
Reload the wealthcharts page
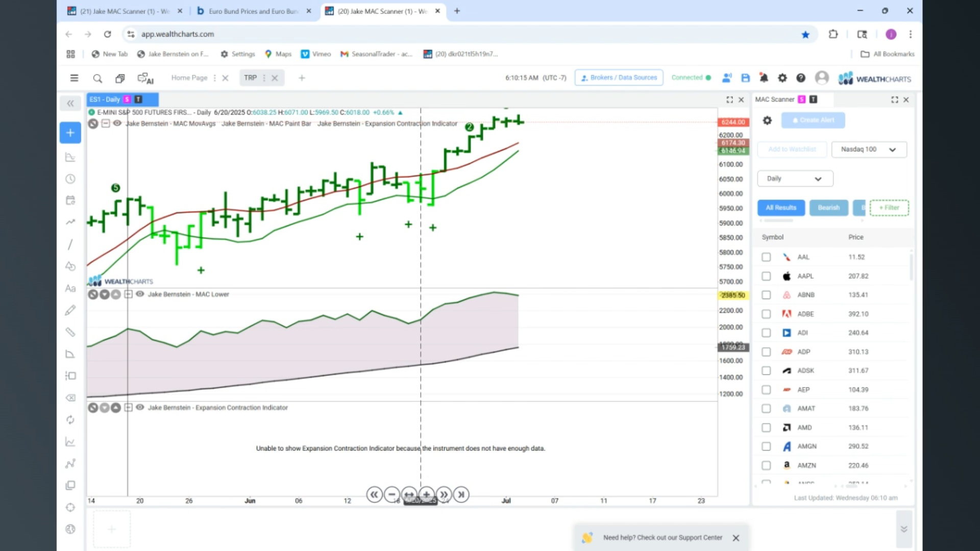(x=107, y=34)
